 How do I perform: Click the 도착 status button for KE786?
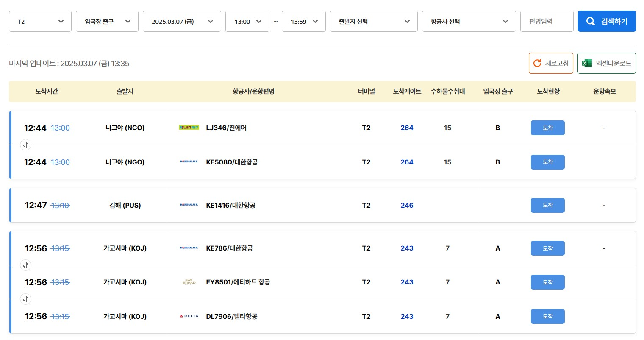[x=548, y=248]
